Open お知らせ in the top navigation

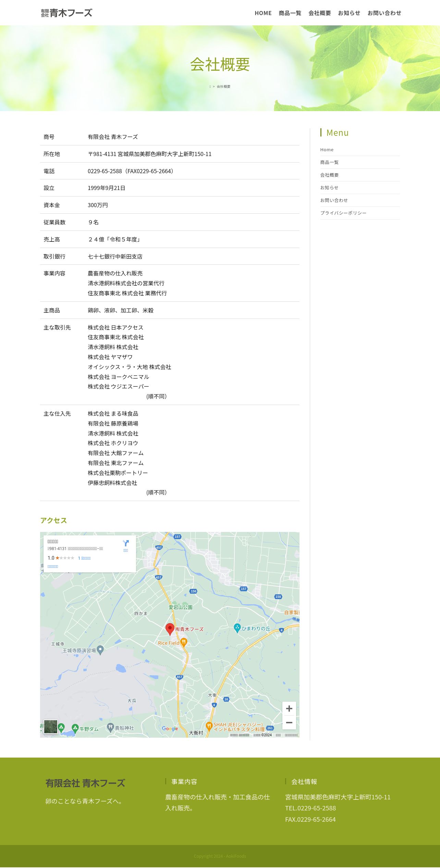tap(349, 13)
